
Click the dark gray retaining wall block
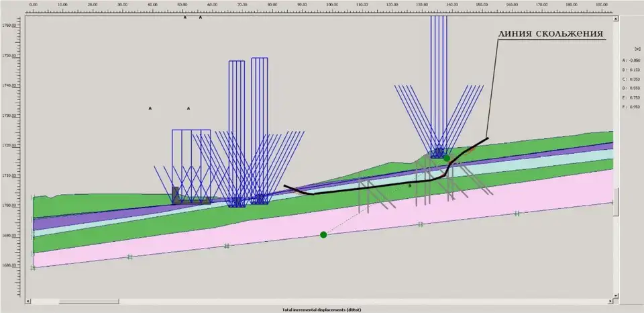175,195
